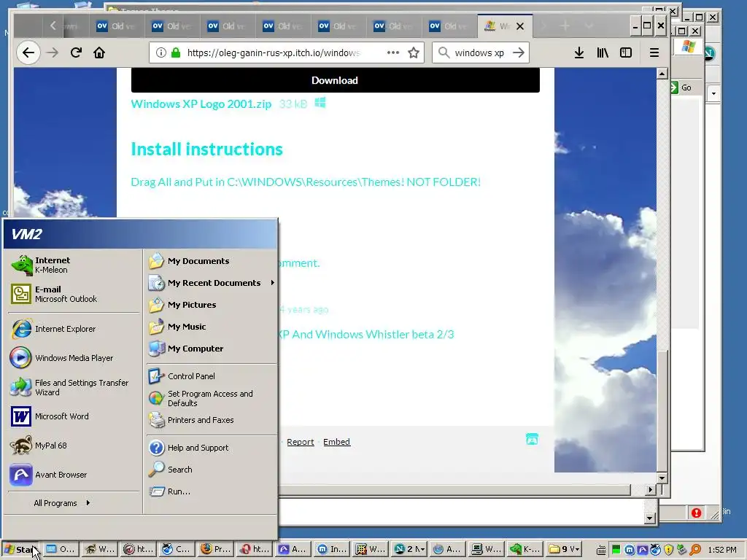The height and width of the screenshot is (560, 747).
Task: Reload the current page
Action: [x=76, y=52]
